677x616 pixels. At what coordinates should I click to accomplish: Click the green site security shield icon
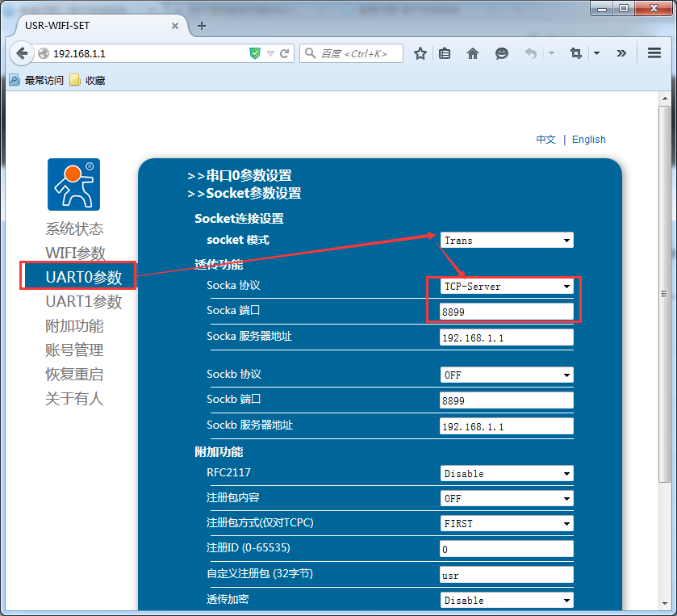(254, 53)
